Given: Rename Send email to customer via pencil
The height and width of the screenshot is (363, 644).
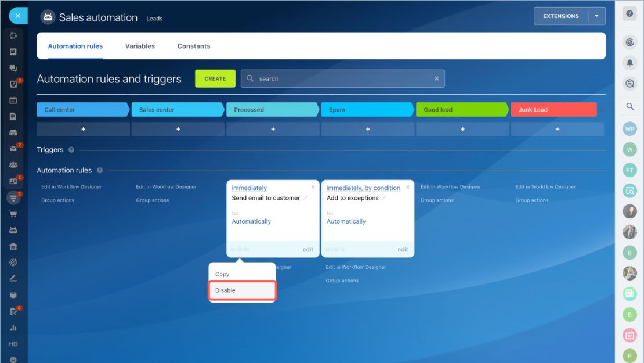Looking at the screenshot, I should click(306, 197).
